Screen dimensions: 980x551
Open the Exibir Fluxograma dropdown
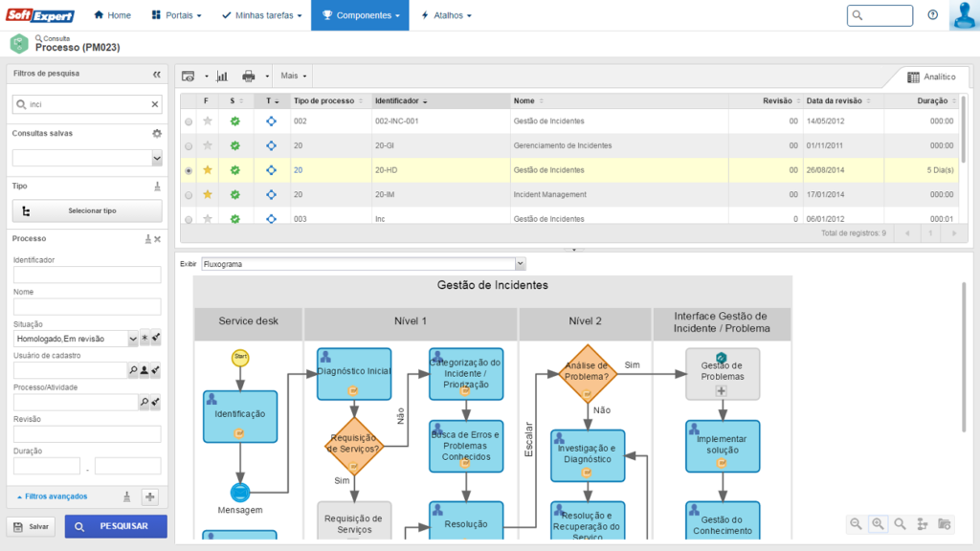click(520, 263)
